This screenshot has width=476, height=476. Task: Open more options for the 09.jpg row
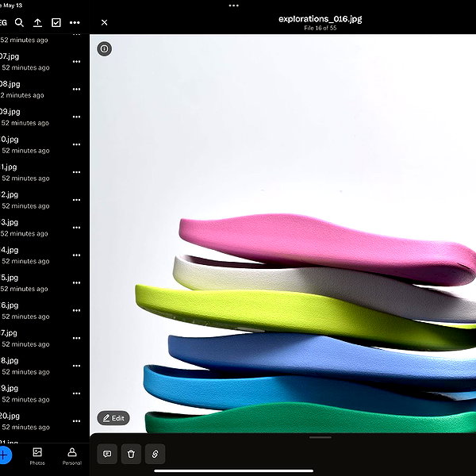tap(76, 117)
